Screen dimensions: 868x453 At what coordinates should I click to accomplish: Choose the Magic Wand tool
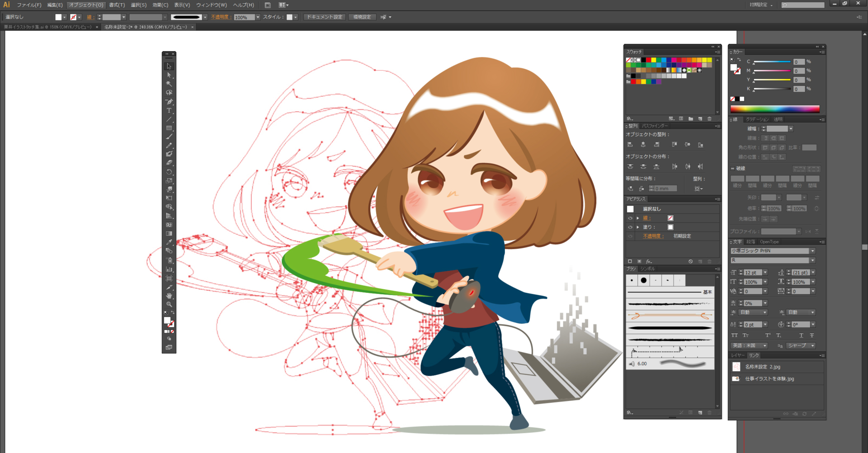coord(169,84)
